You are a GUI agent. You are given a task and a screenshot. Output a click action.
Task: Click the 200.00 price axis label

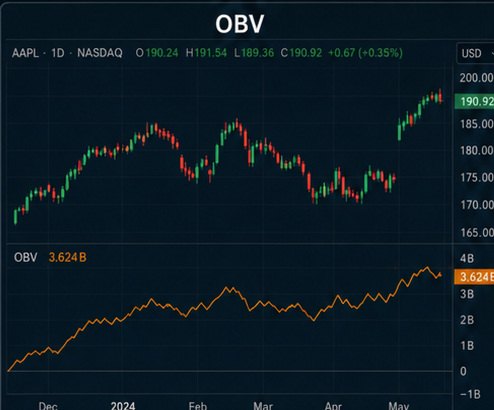pos(477,78)
